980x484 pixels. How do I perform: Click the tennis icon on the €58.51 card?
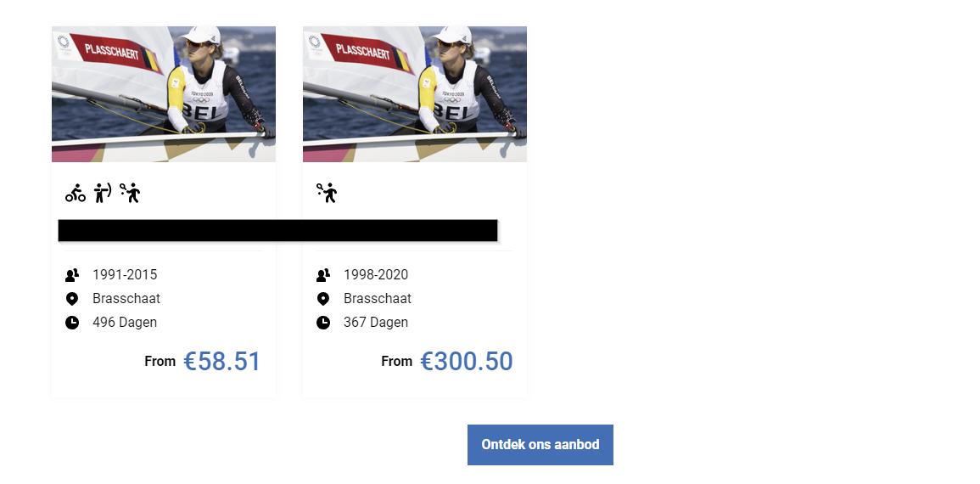point(130,194)
